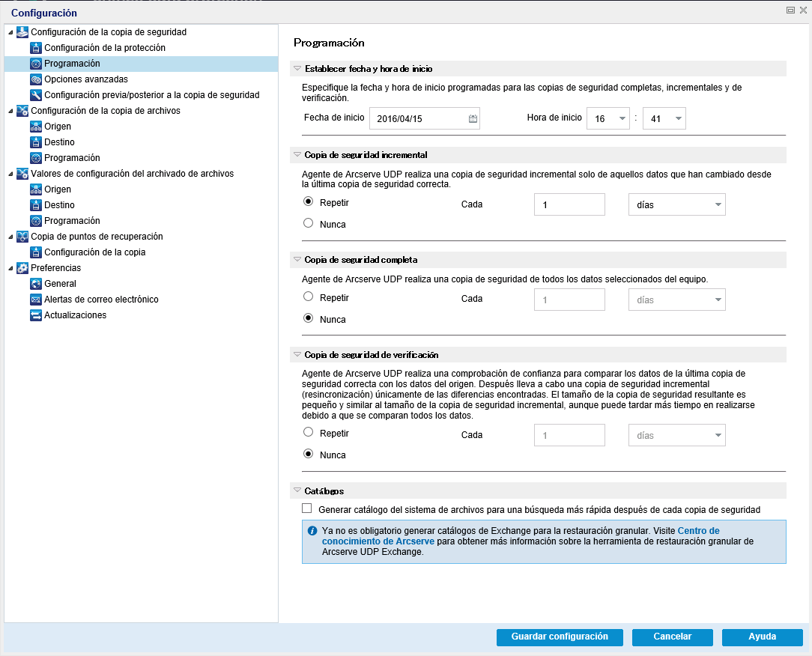Screen dimensions: 812x656
Task: Select Repetir for copia de seguridad completa
Action: tap(308, 297)
